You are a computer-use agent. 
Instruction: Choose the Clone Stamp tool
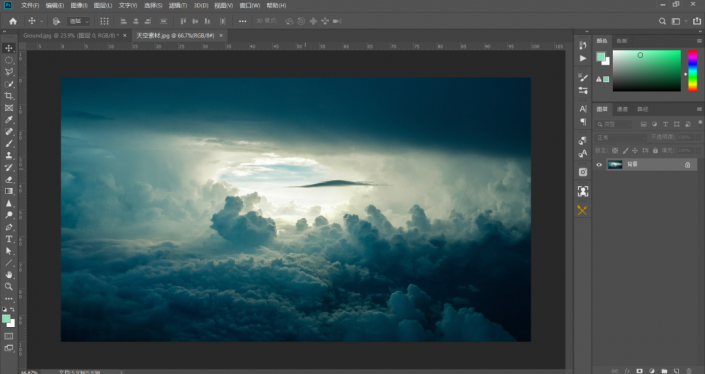click(9, 156)
